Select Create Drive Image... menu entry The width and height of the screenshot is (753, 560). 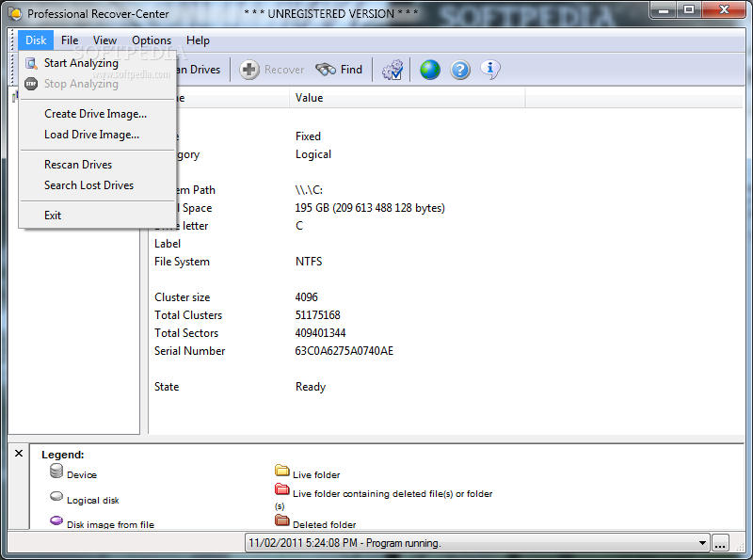pyautogui.click(x=98, y=114)
